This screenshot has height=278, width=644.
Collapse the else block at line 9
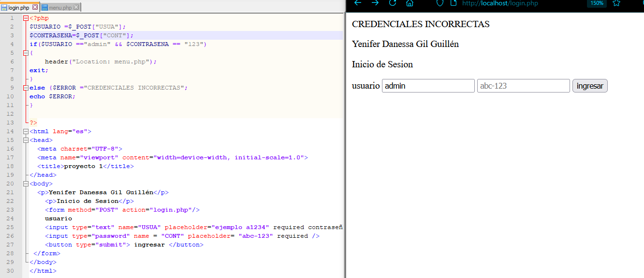coord(26,88)
